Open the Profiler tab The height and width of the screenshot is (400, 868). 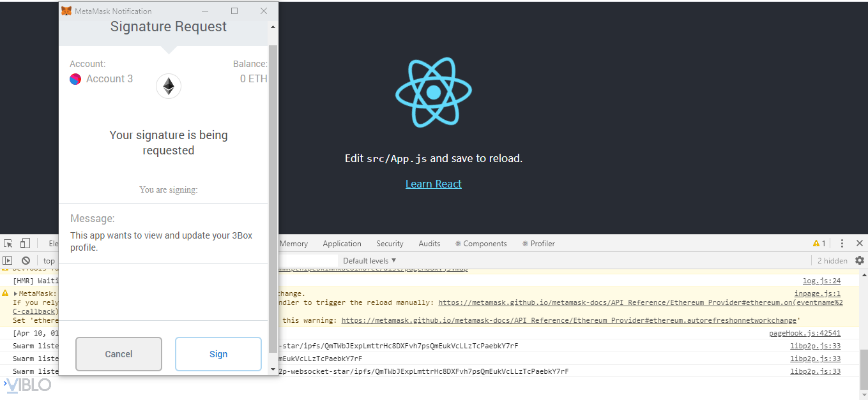[x=538, y=243]
